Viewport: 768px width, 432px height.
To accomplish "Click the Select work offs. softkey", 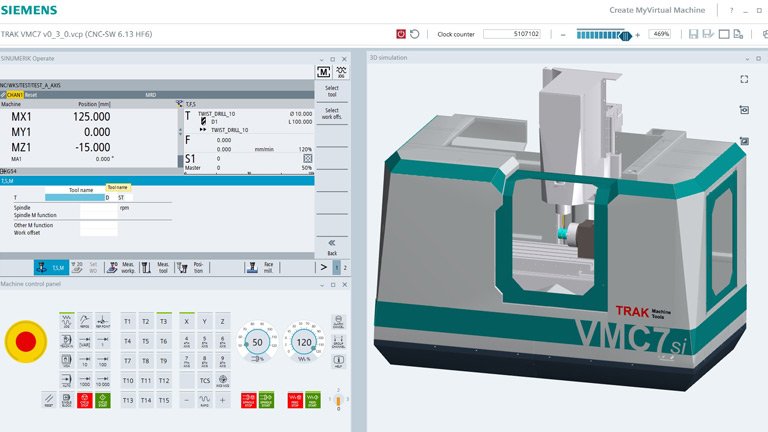I will pyautogui.click(x=332, y=114).
